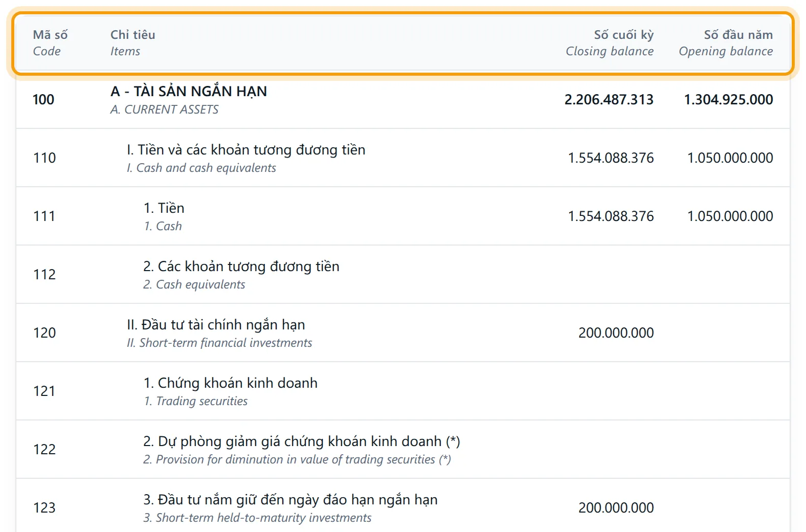
Task: Click "1.554.088.376" in the row coded 110
Action: pos(611,158)
